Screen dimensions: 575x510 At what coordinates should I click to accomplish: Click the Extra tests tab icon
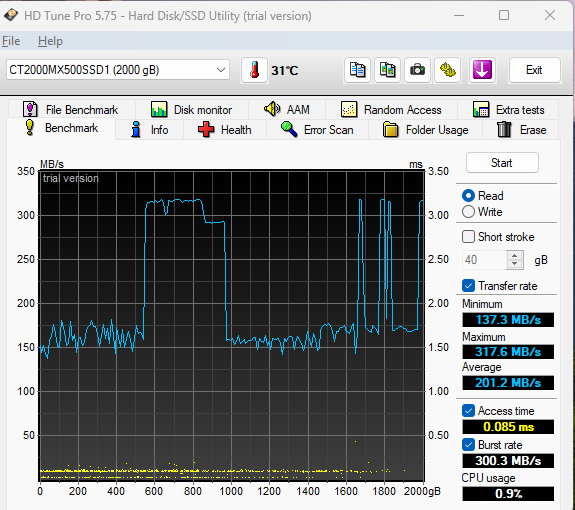coord(481,109)
